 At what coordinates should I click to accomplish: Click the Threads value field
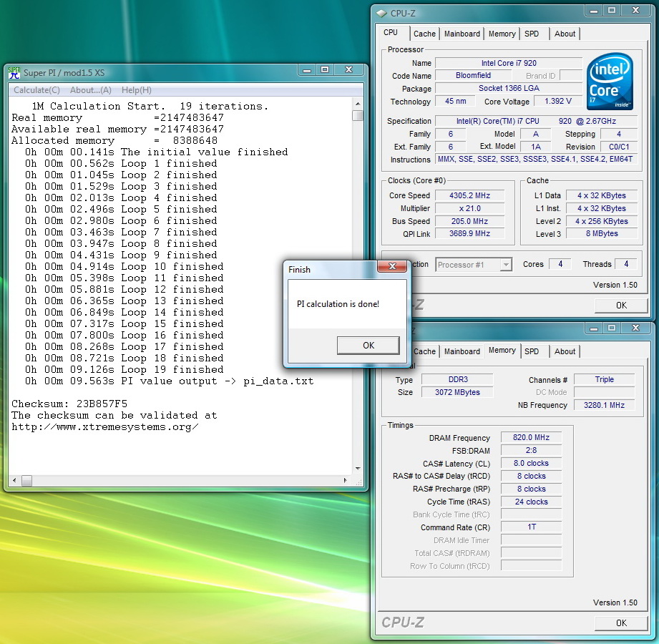click(x=626, y=264)
